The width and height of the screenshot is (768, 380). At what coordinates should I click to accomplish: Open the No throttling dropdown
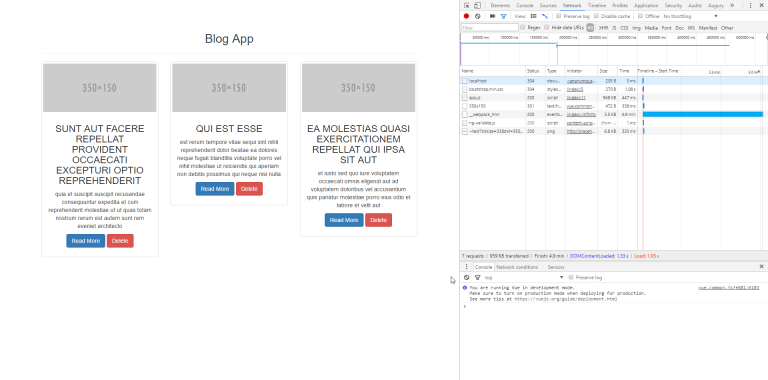coord(691,16)
